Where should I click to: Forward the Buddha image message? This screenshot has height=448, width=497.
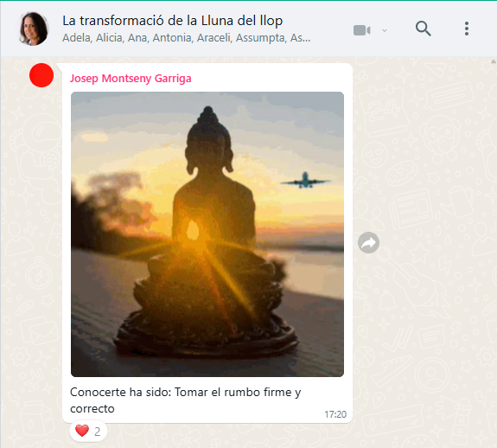coord(368,243)
